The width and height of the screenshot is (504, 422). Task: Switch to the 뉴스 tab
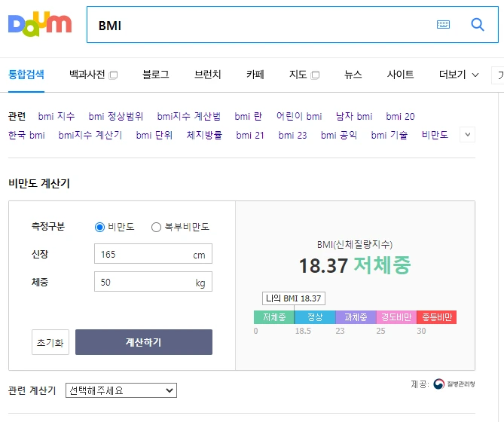[x=353, y=75]
